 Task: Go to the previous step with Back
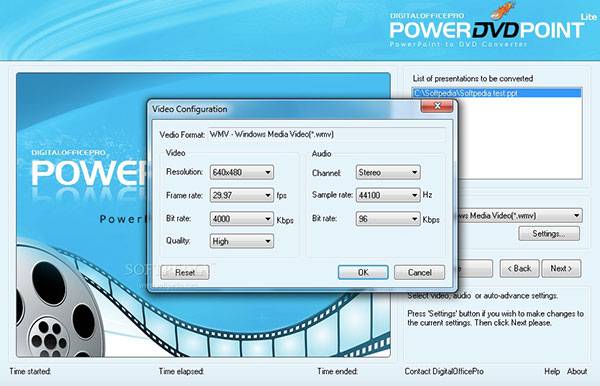point(519,269)
